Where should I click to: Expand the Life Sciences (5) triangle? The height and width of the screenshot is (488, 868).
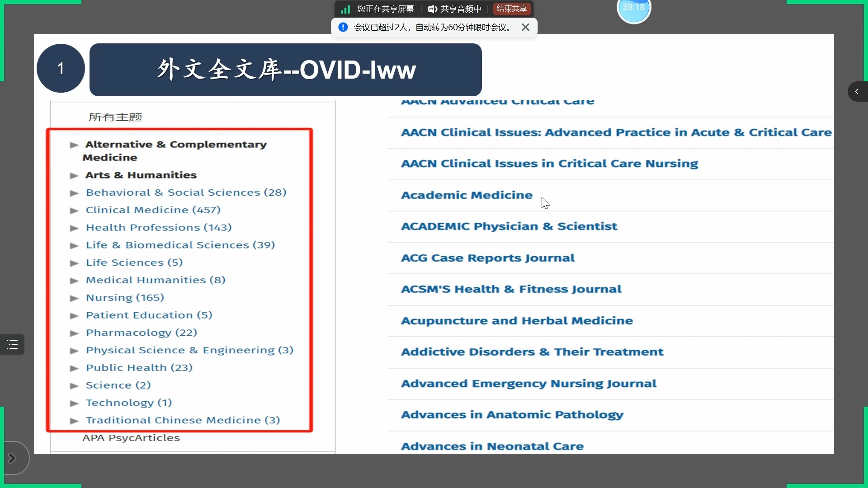[74, 263]
